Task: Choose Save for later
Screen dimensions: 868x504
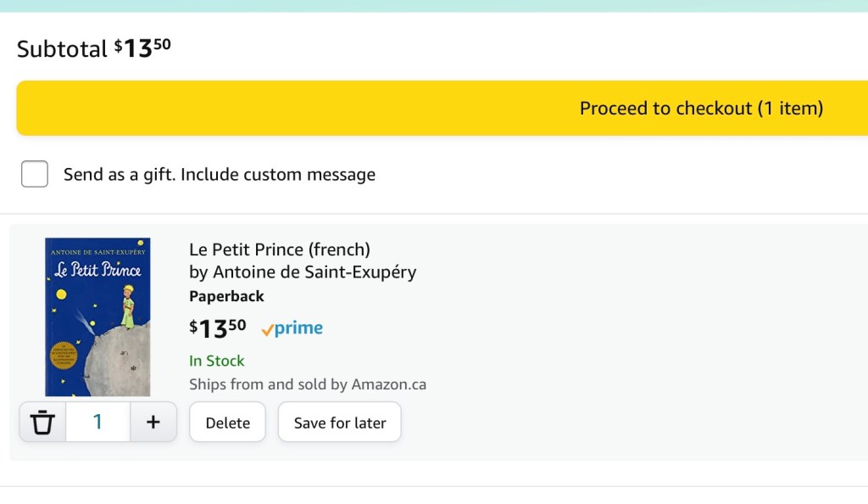Action: (x=340, y=423)
